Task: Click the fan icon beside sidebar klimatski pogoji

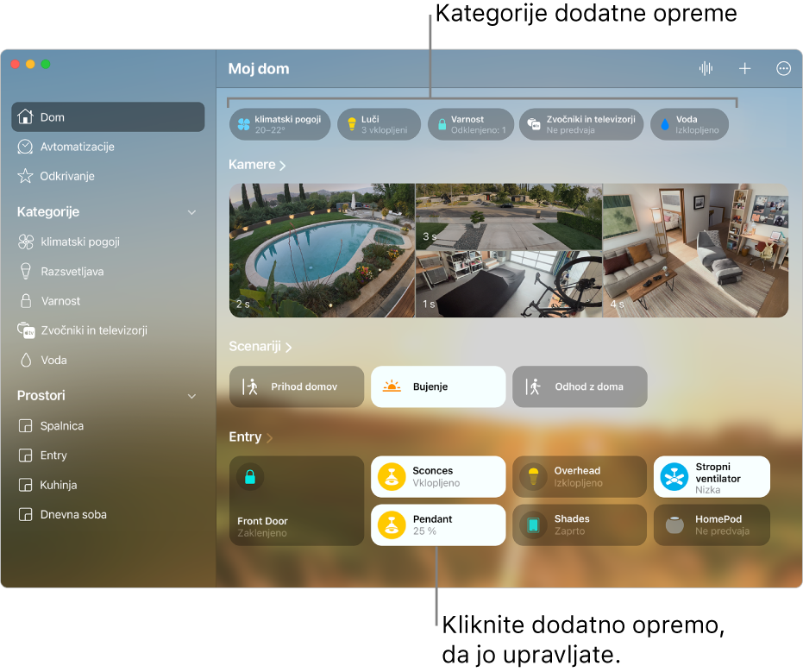Action: pos(26,242)
